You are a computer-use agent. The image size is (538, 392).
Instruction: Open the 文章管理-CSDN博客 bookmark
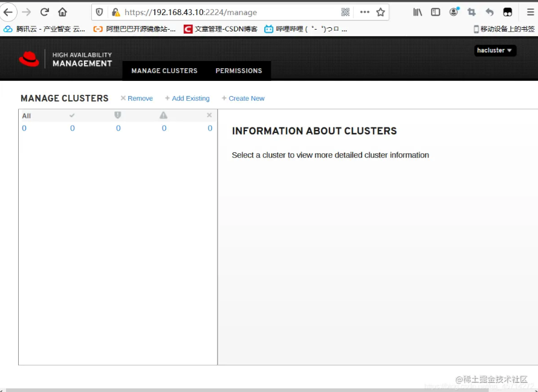coord(221,29)
